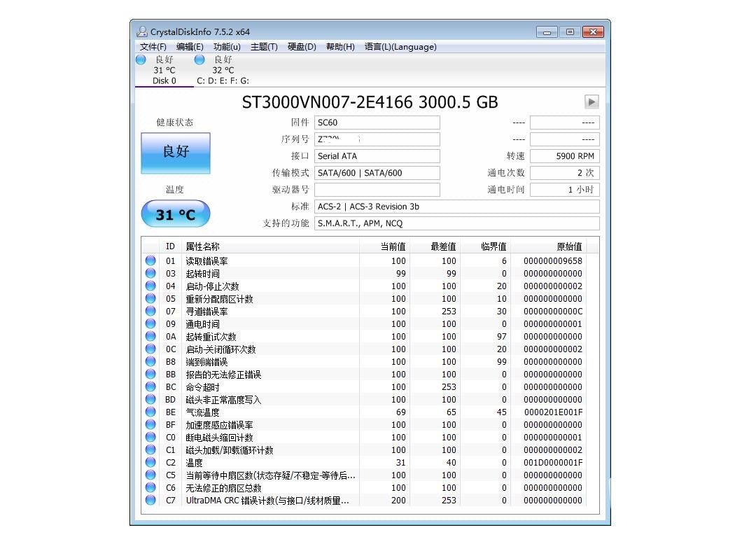The width and height of the screenshot is (756, 537).
Task: Click the ID column header
Action: point(170,247)
